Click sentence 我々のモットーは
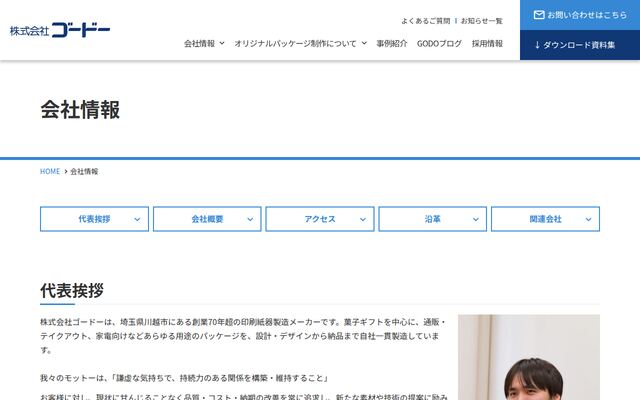Screen dimensions: 640x400 (x=184, y=378)
